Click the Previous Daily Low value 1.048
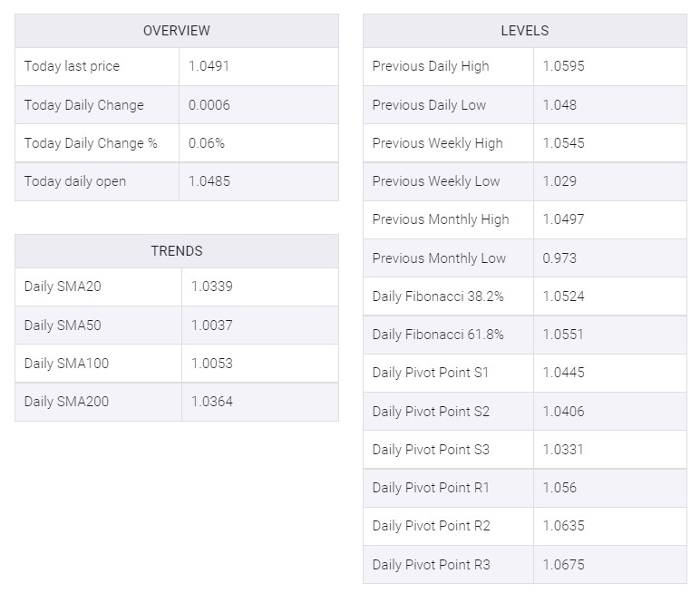Viewport: 700px width, 593px height. (x=559, y=105)
